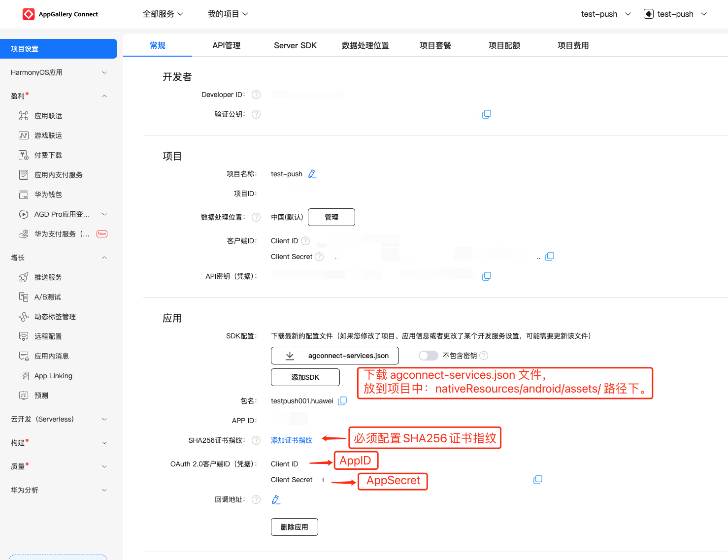Expand the AGD Pro应用变现 submenu chevron
This screenshot has height=560, width=728.
[104, 214]
